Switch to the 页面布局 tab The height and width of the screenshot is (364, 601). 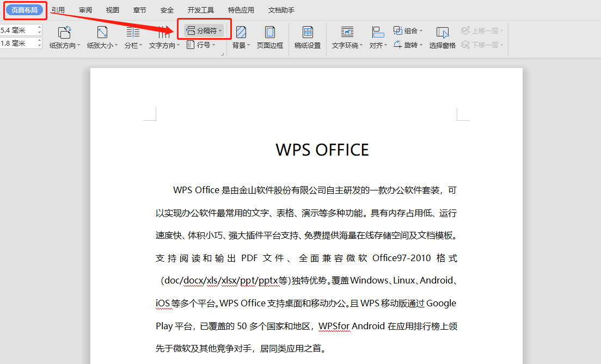point(24,10)
